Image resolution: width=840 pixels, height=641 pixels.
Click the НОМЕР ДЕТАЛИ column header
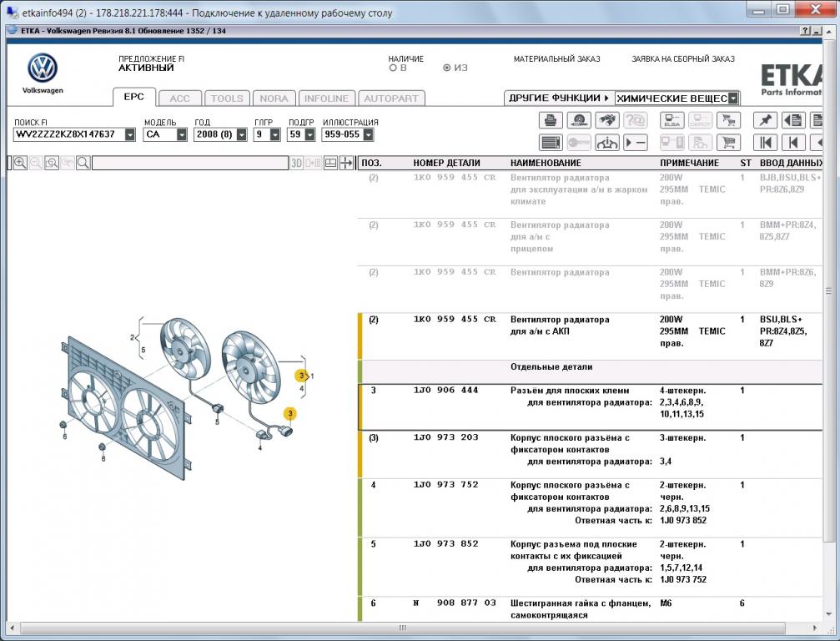coord(446,163)
